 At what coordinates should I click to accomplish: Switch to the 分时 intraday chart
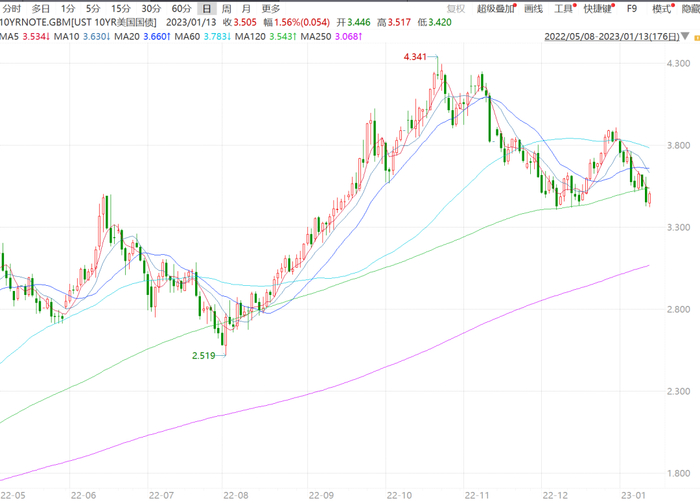click(x=12, y=8)
